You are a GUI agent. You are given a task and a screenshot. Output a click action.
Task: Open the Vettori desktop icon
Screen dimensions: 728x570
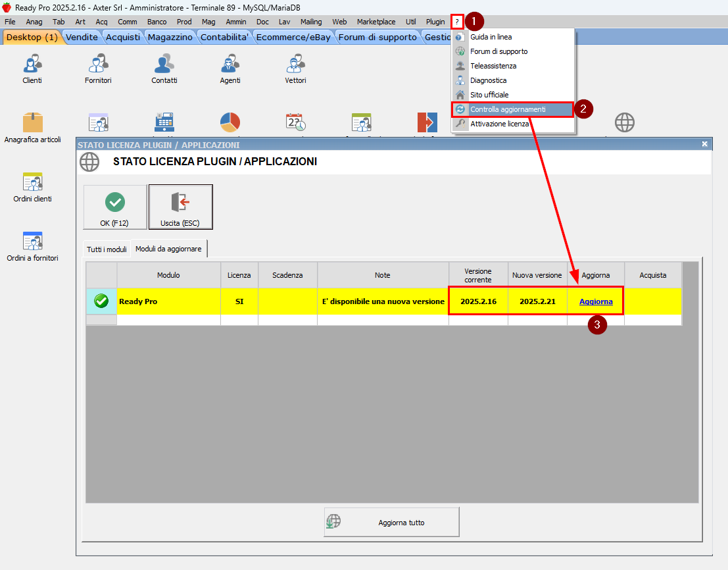(295, 68)
